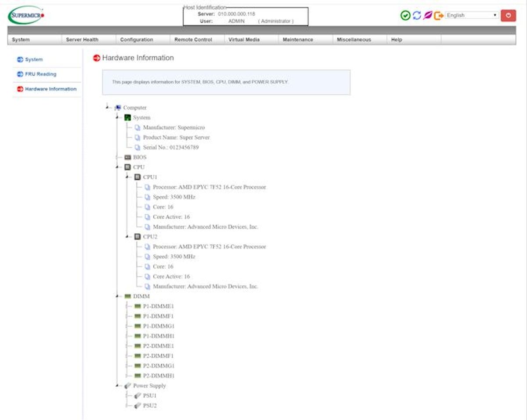527x420 pixels.
Task: Collapse the DIMM tree branch
Action: 117,297
